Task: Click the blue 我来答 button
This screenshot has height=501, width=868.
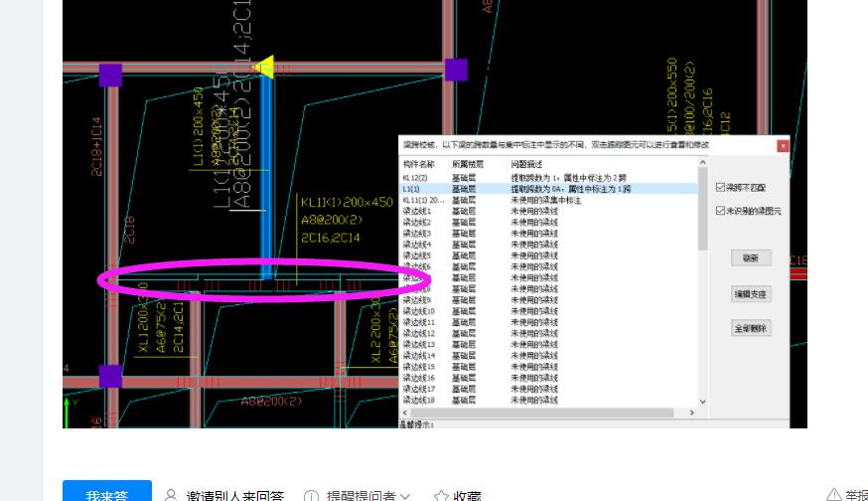Action: point(107,492)
